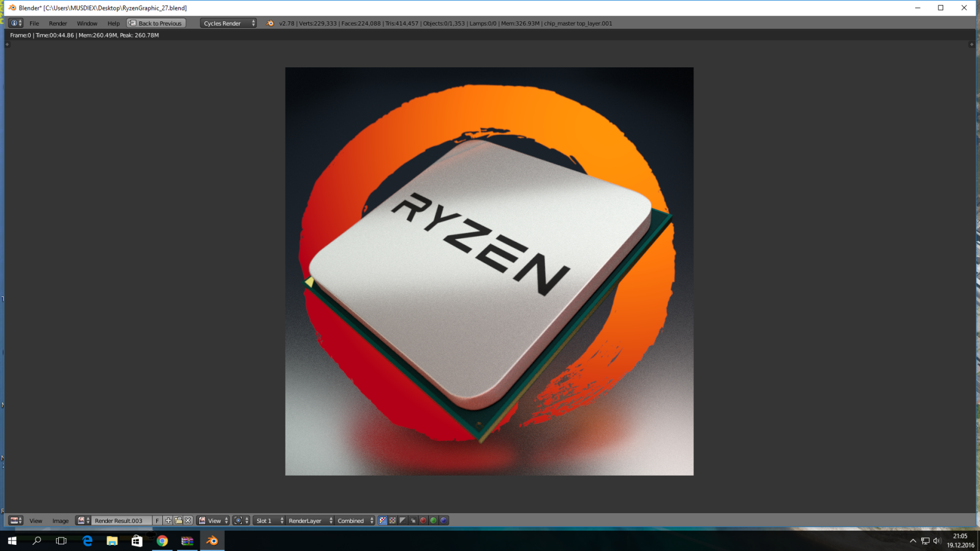This screenshot has height=551, width=980.
Task: Toggle fake user F button
Action: (x=157, y=520)
